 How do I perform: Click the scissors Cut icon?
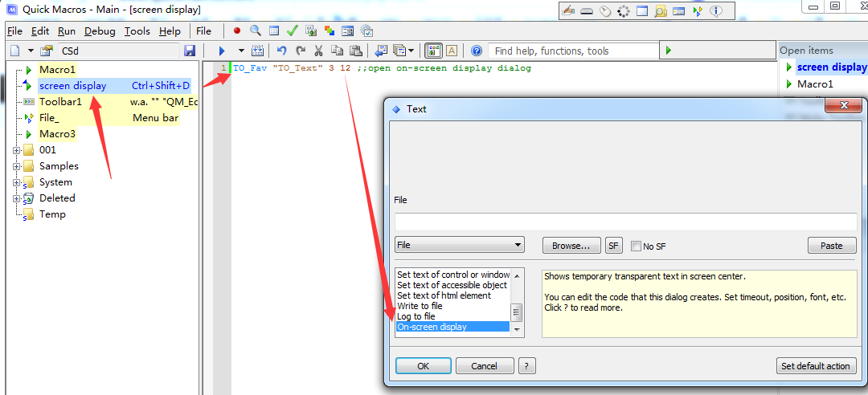318,51
